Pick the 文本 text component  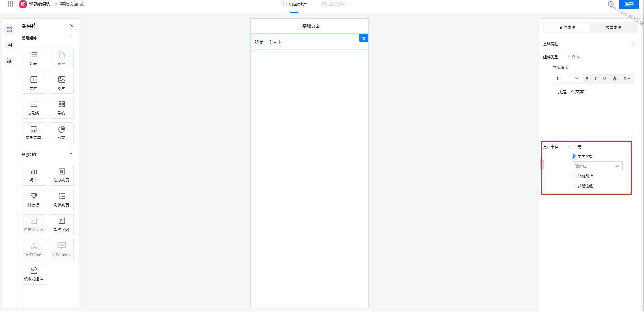pyautogui.click(x=34, y=83)
